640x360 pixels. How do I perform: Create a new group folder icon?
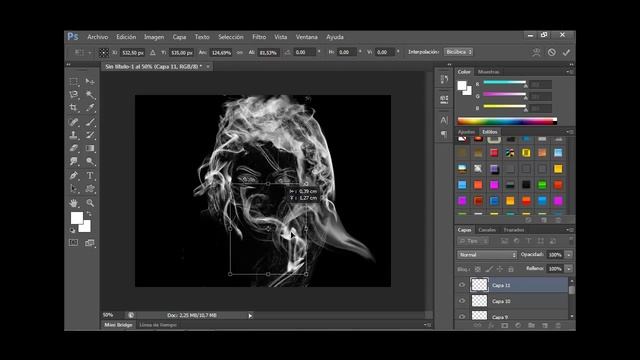point(531,325)
